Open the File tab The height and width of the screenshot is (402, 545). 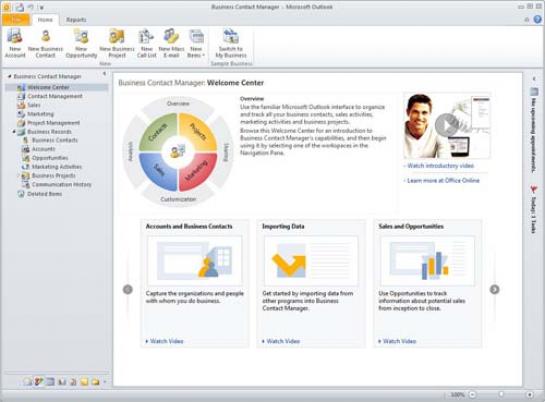(x=16, y=19)
